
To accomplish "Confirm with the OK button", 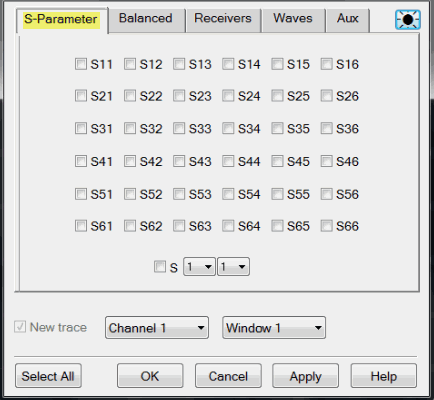I will coord(150,376).
